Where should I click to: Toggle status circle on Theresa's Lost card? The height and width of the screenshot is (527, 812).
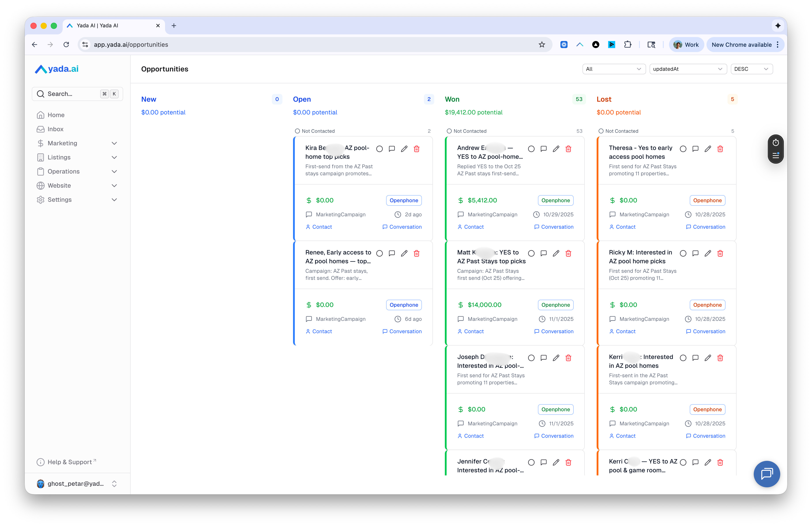coord(683,149)
